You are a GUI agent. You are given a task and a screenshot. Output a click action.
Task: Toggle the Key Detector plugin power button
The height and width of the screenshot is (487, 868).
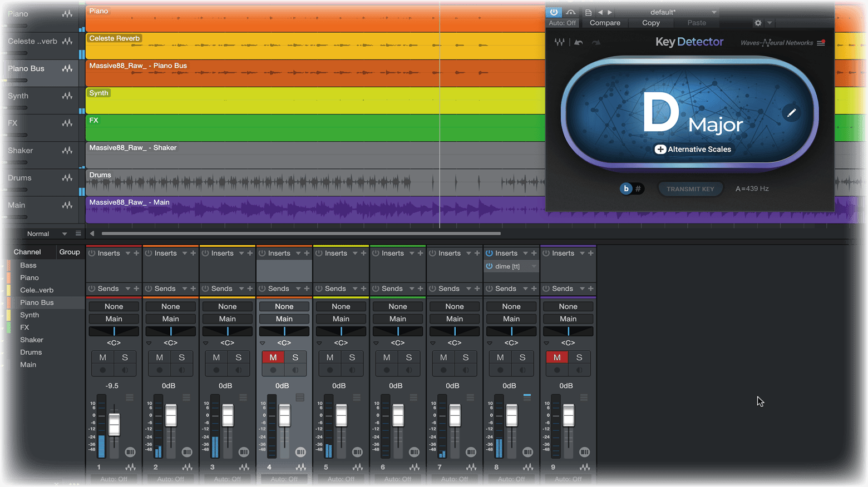click(554, 12)
